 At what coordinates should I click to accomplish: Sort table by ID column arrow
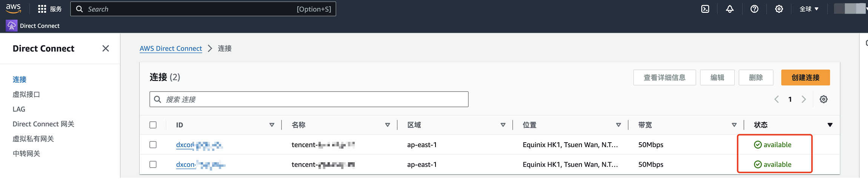tap(272, 125)
